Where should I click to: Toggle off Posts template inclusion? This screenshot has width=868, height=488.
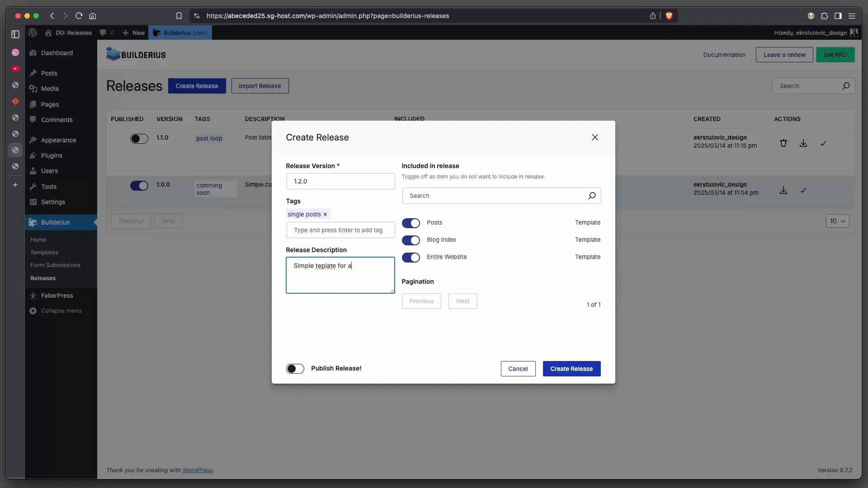click(410, 223)
